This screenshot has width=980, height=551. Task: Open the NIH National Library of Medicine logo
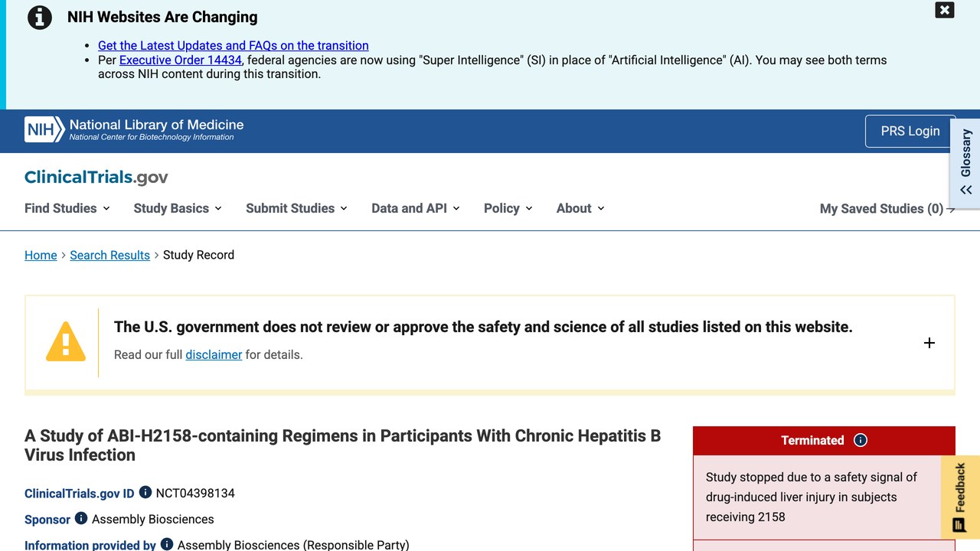134,129
